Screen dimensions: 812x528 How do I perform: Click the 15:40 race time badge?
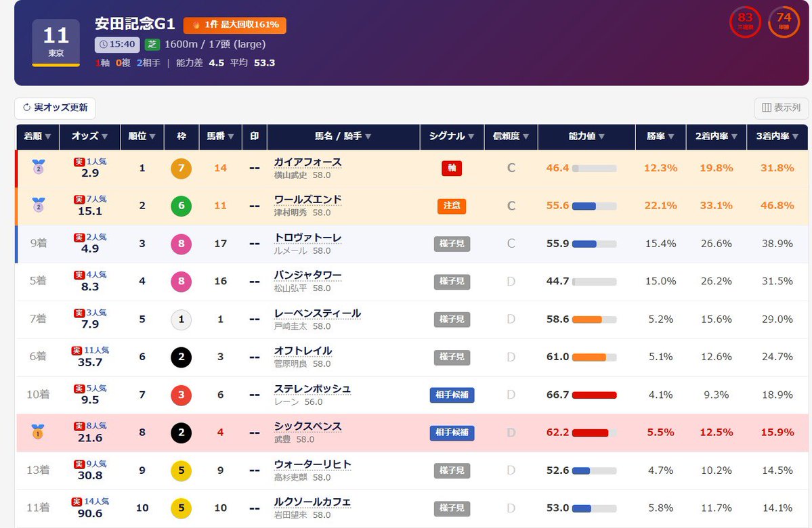(117, 45)
